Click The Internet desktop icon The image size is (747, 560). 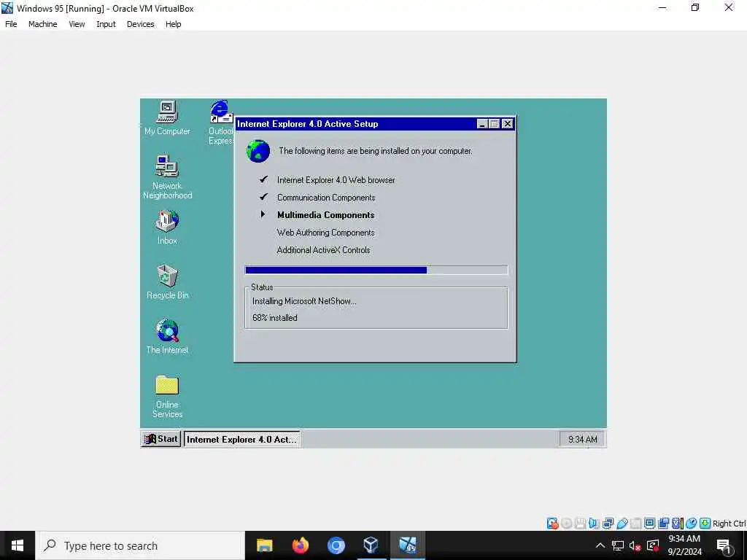(x=167, y=336)
